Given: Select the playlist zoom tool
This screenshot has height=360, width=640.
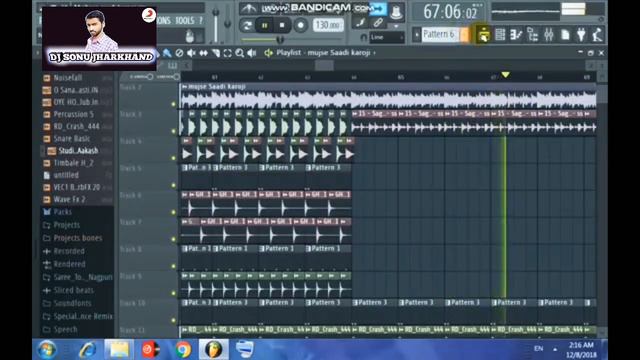Looking at the screenshot, I should [240, 53].
